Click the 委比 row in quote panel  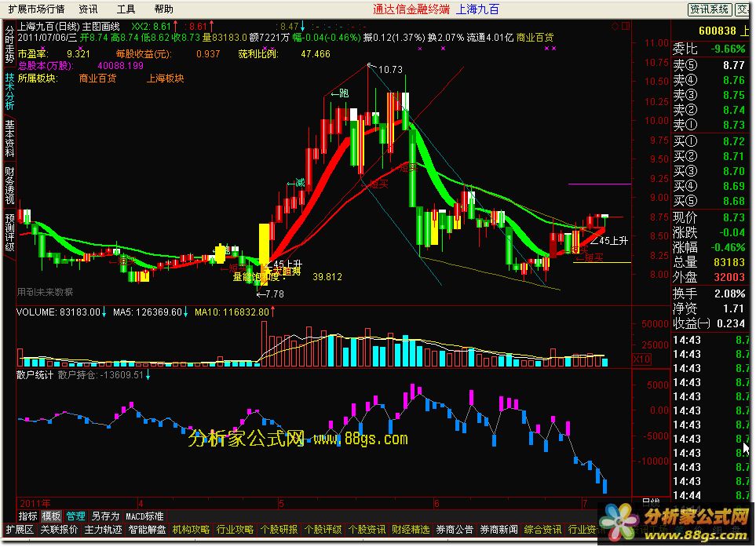[x=709, y=49]
